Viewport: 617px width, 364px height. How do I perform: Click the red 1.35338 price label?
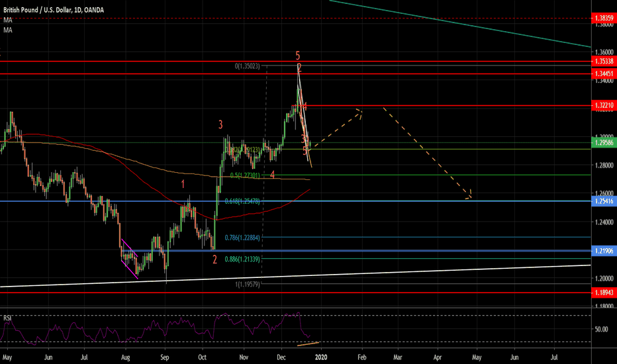click(x=604, y=62)
